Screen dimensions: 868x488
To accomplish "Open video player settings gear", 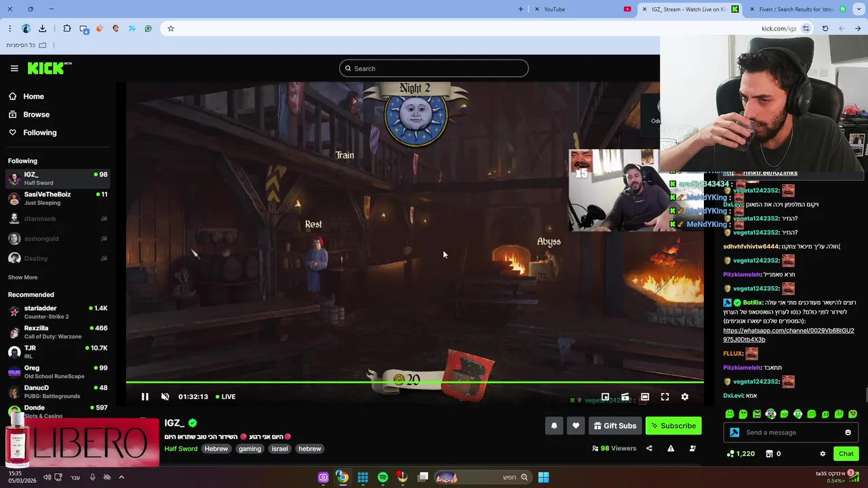I will pyautogui.click(x=684, y=396).
